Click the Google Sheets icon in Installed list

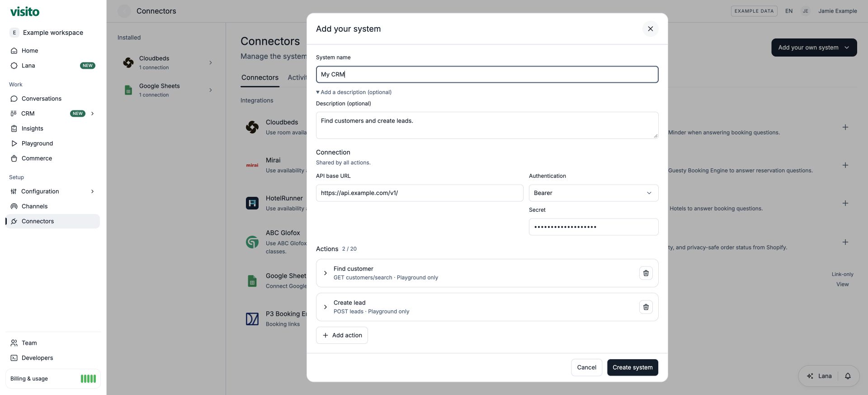(128, 90)
